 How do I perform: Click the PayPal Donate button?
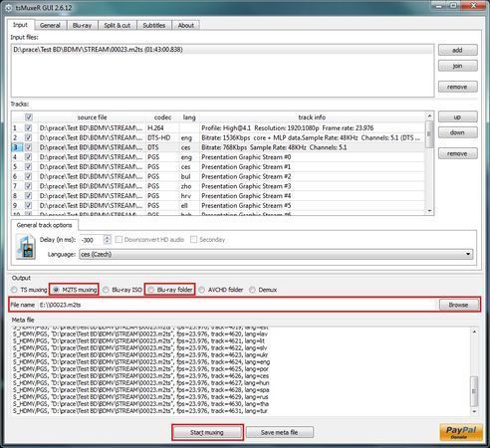coord(461,432)
